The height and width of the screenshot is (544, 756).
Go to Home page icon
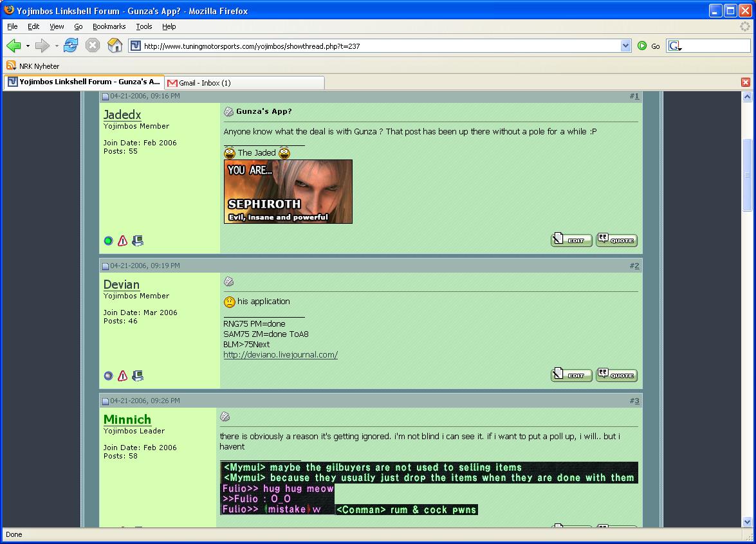[115, 46]
